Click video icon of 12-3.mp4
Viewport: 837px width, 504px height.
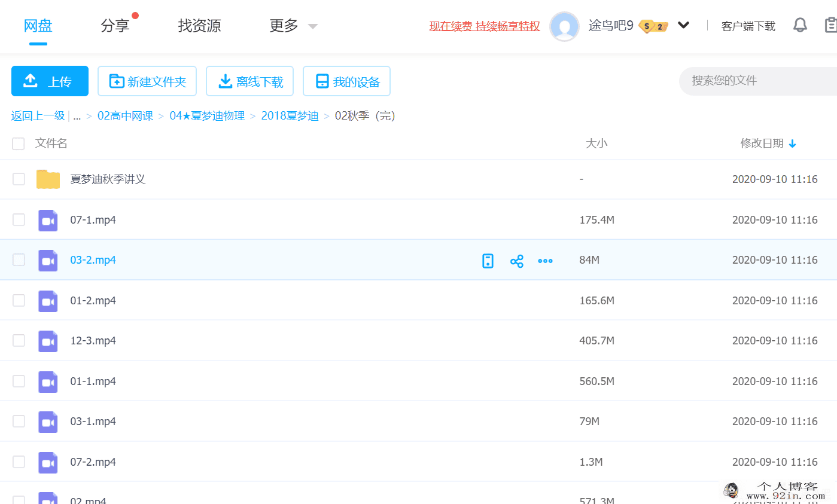coord(48,341)
